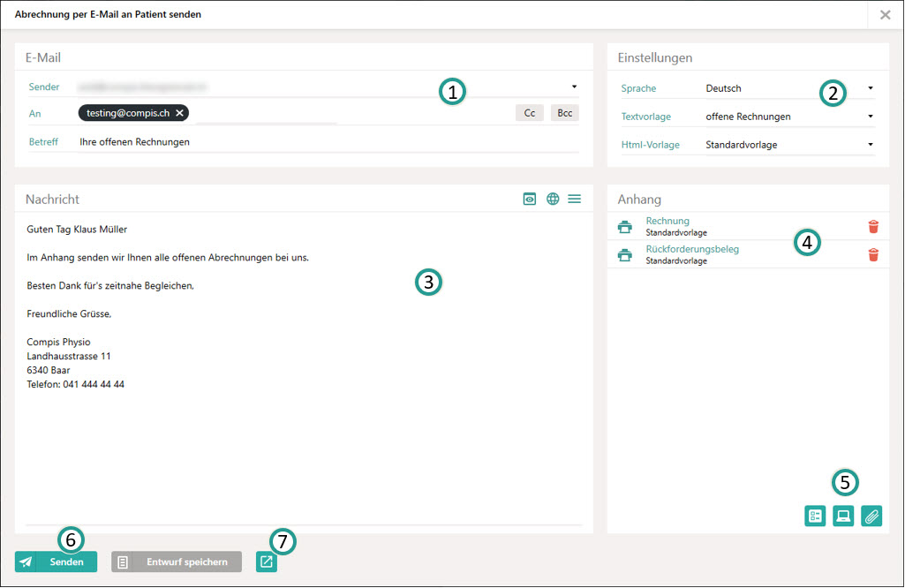This screenshot has height=588, width=905.
Task: Click the line "Landhausstrasse 11" in the message
Action: coord(69,356)
